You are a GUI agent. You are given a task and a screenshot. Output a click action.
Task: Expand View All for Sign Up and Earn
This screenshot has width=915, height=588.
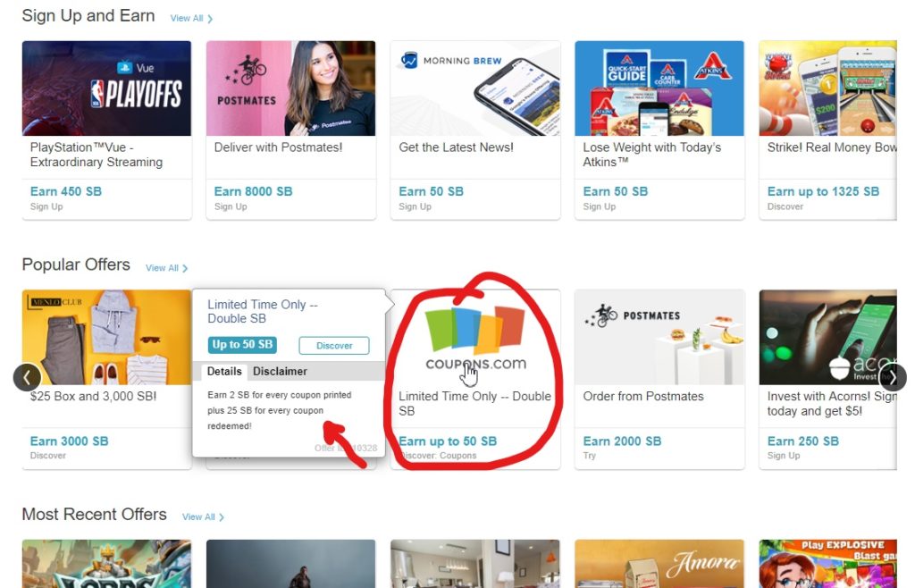point(191,19)
